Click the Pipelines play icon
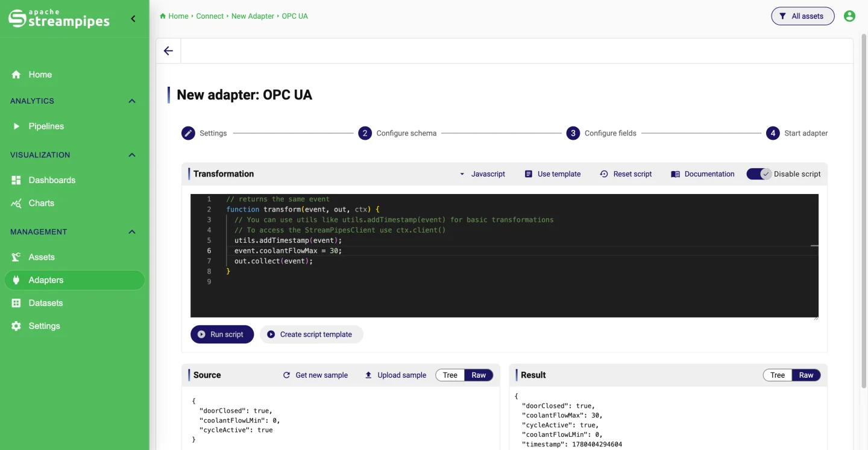868x450 pixels. (x=16, y=127)
